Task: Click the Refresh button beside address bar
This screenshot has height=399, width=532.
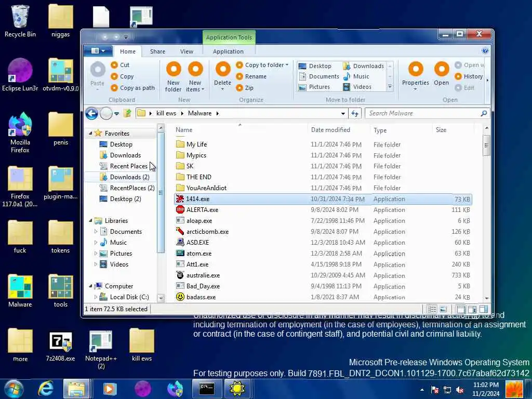Action: point(355,113)
